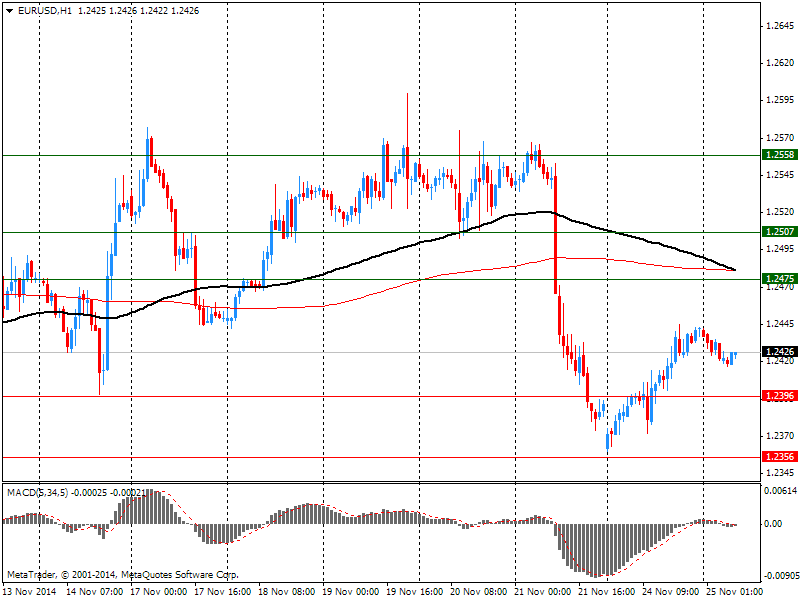Image resolution: width=800 pixels, height=600 pixels.
Task: Click the MACD(5,34,5) indicator label
Action: click(x=38, y=493)
